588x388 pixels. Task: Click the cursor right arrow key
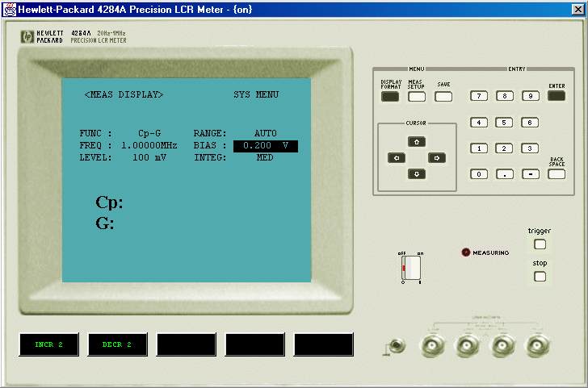point(437,157)
